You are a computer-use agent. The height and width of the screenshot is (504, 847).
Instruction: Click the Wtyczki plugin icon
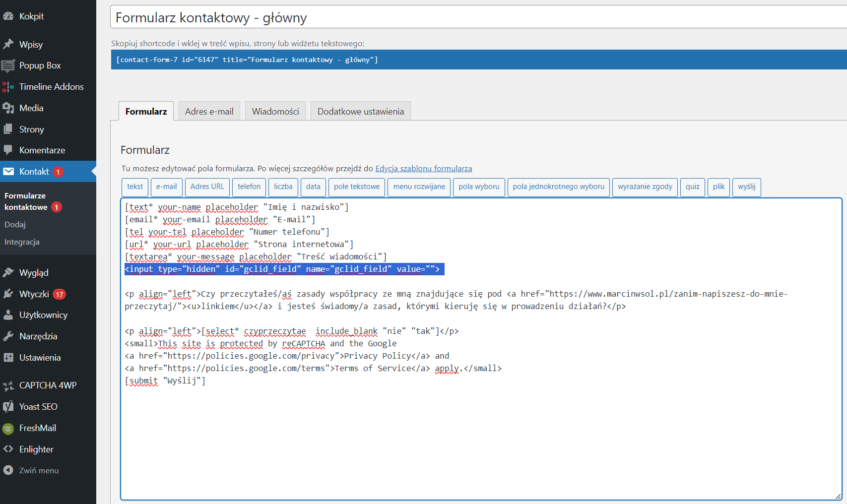[8, 294]
